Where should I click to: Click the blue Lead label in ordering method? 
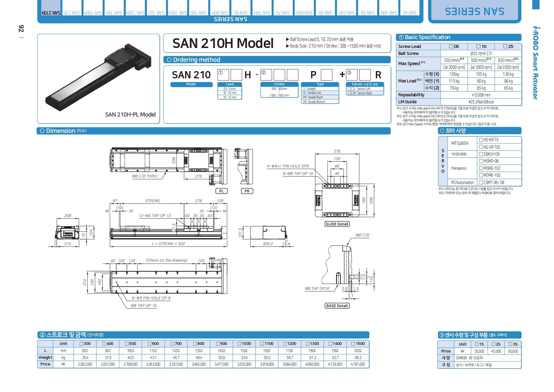[x=230, y=84]
